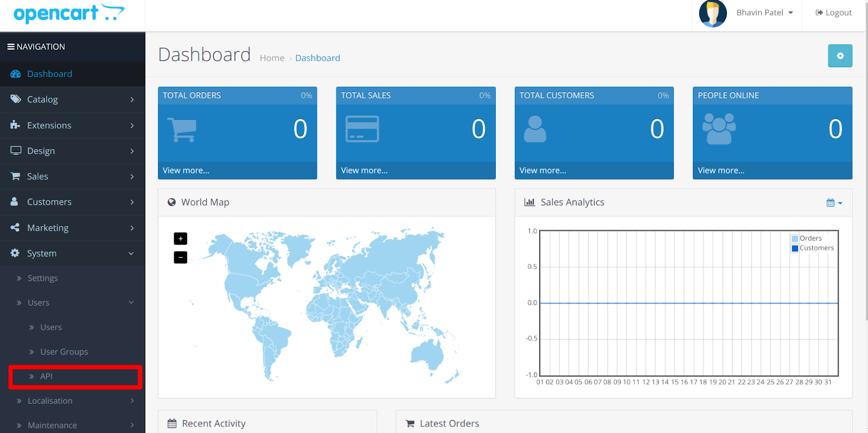Click the Design monitor icon
This screenshot has width=868, height=433.
coord(16,151)
